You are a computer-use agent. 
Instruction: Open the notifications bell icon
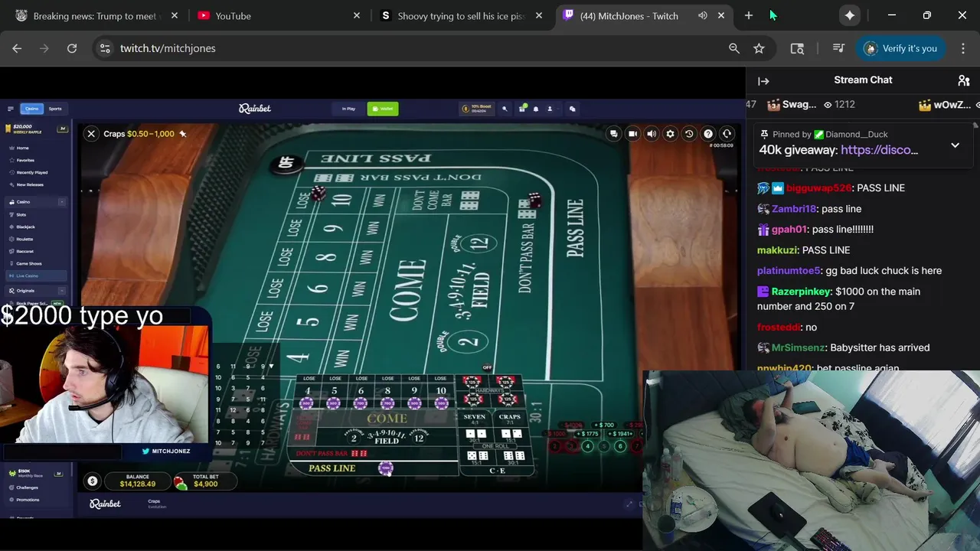536,109
